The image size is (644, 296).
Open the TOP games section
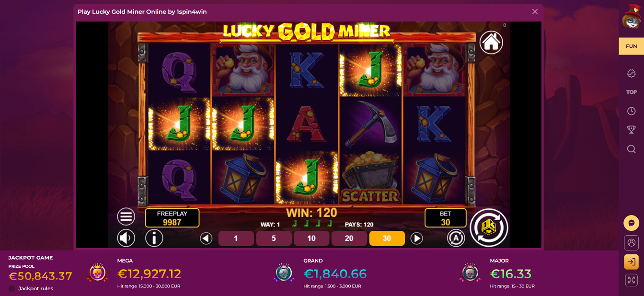pyautogui.click(x=631, y=92)
